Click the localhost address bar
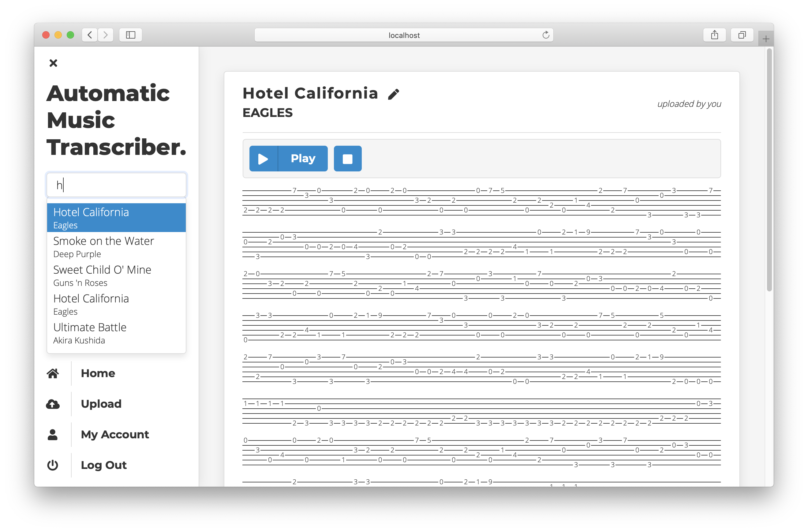This screenshot has height=532, width=808. tap(404, 35)
